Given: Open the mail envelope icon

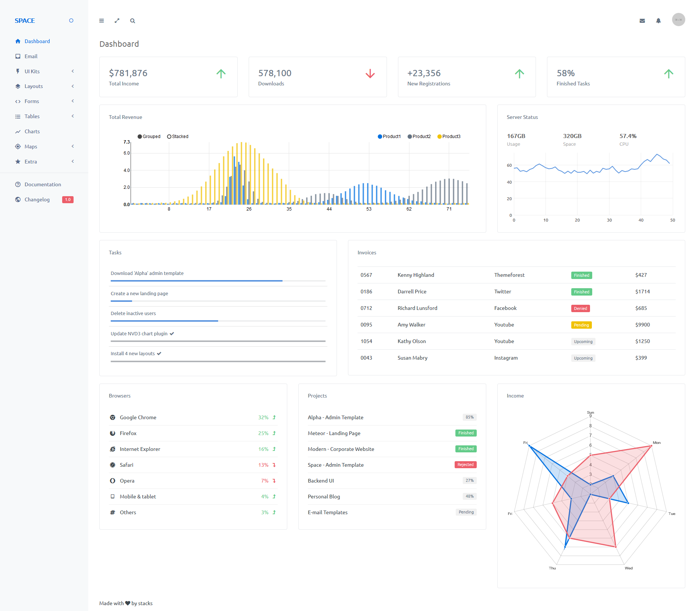Looking at the screenshot, I should coord(642,21).
